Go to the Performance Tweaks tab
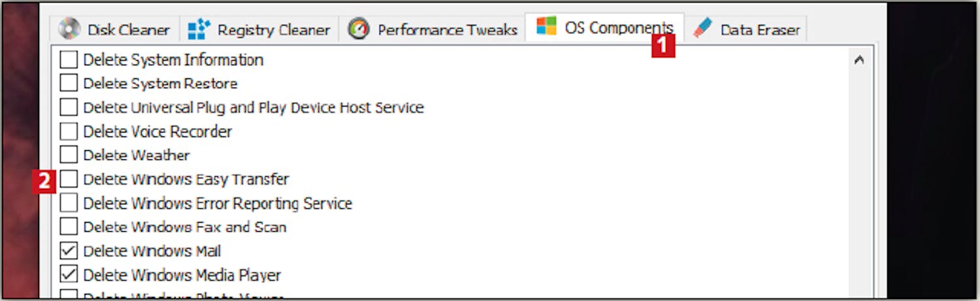 [433, 29]
